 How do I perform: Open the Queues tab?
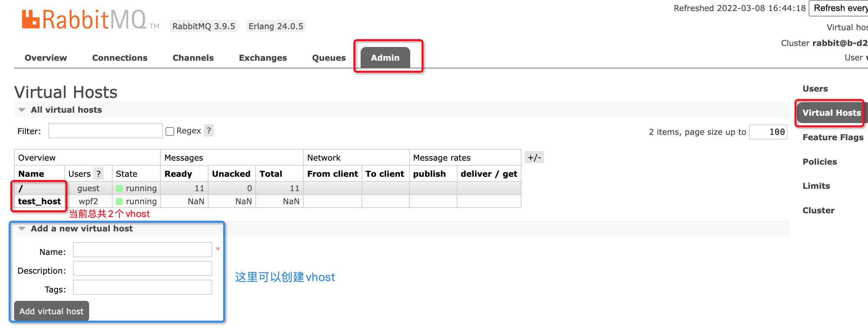(x=329, y=58)
